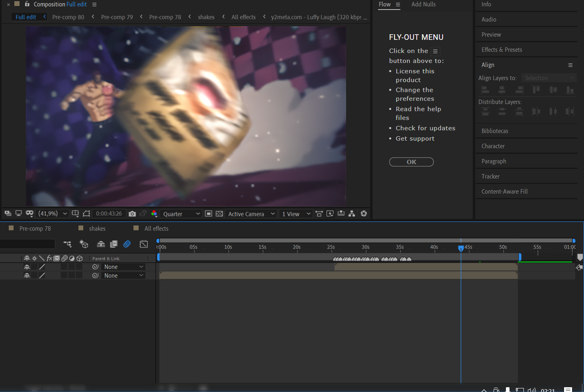Distribute layers by right edges
This screenshot has height=392, width=584.
point(570,112)
